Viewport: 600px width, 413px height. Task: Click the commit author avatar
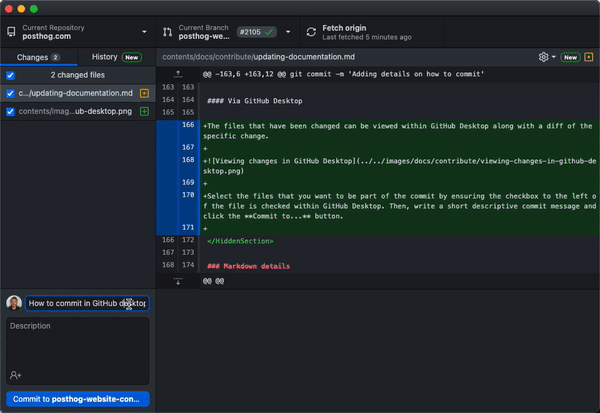pyautogui.click(x=14, y=303)
